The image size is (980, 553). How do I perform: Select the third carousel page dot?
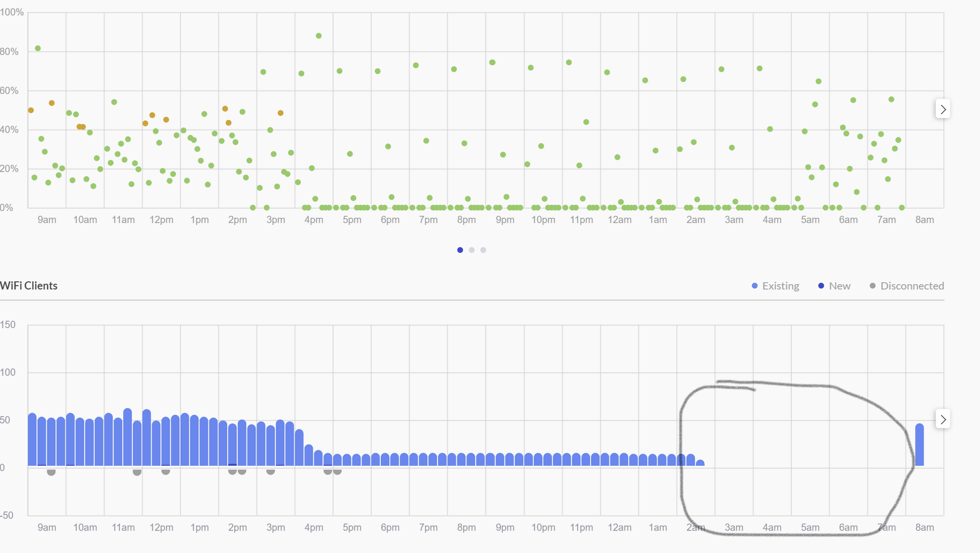point(483,250)
